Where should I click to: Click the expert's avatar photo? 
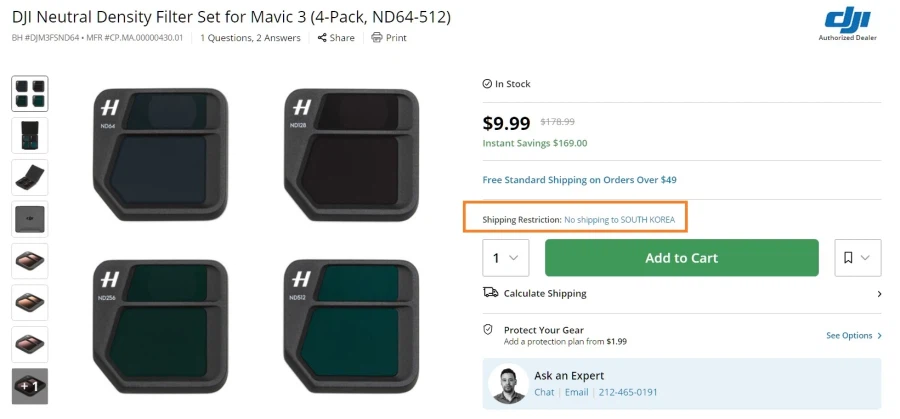(509, 384)
